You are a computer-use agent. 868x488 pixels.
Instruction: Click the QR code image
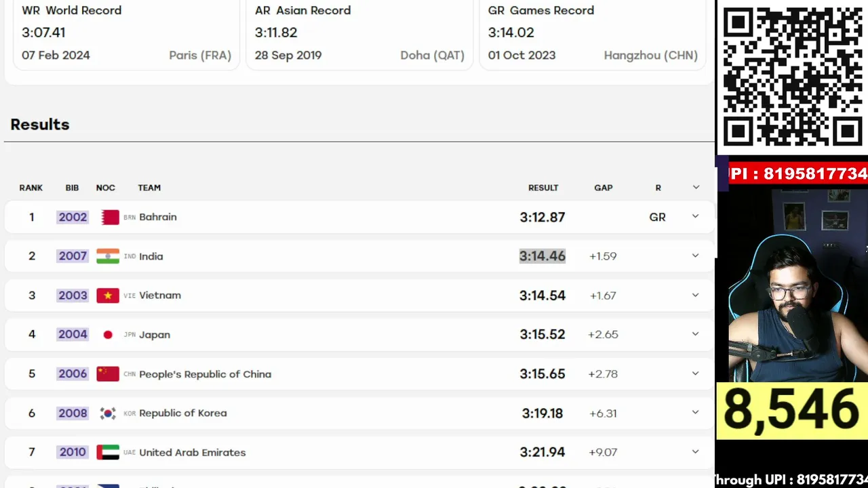[x=792, y=76]
